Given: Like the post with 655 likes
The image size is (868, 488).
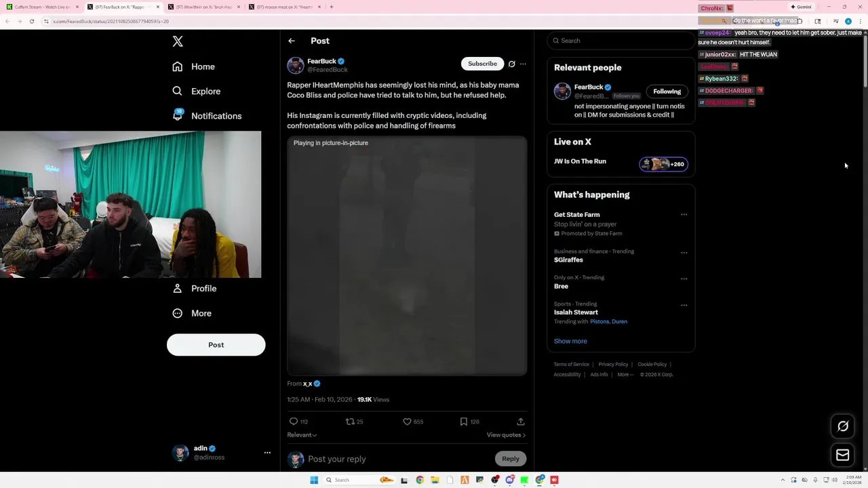Looking at the screenshot, I should coord(407,422).
